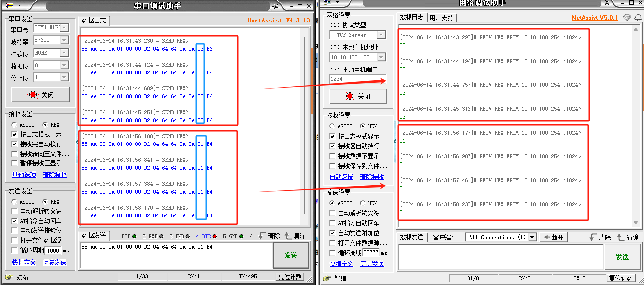Uncheck 接收区自动换行 in network assistant

pos(333,146)
